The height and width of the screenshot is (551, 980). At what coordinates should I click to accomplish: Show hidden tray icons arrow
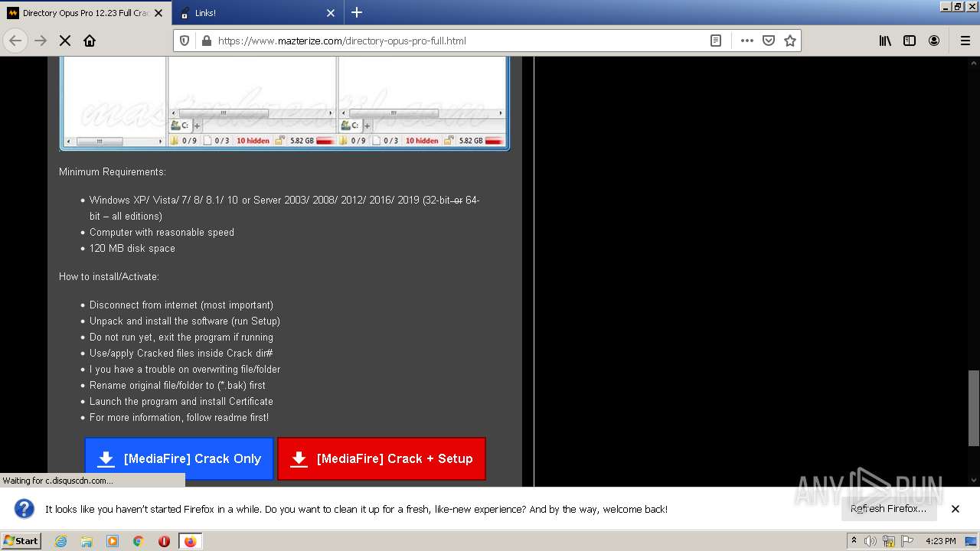coord(854,541)
